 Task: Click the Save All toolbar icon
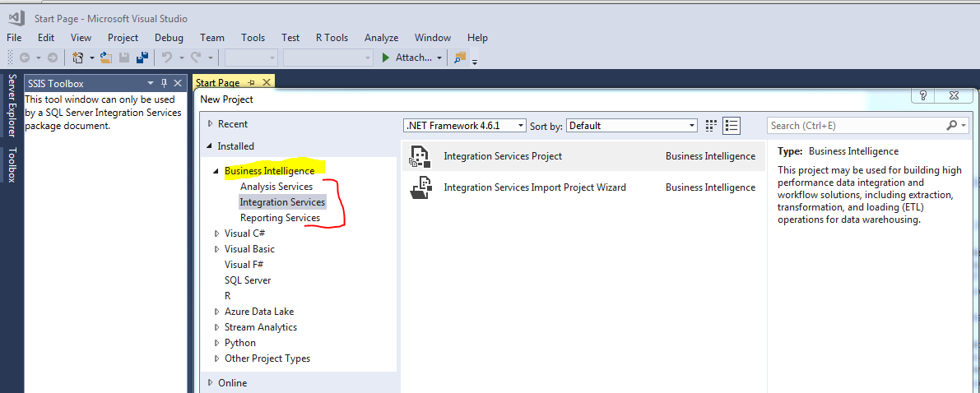pos(142,58)
